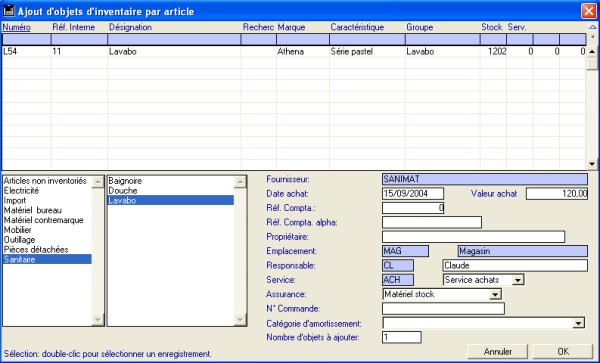Screen dimensions: 600x363
Task: Open the Assurance dropdown Matériel stock
Action: click(x=495, y=294)
